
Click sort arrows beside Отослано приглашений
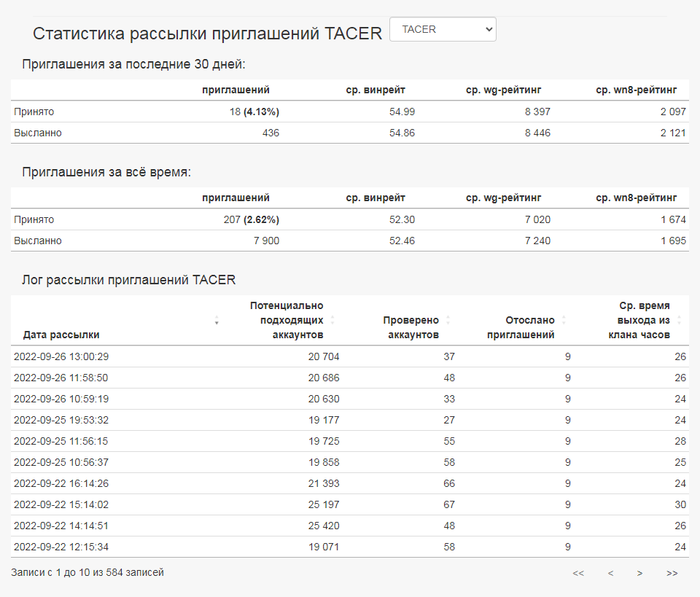[x=564, y=320]
